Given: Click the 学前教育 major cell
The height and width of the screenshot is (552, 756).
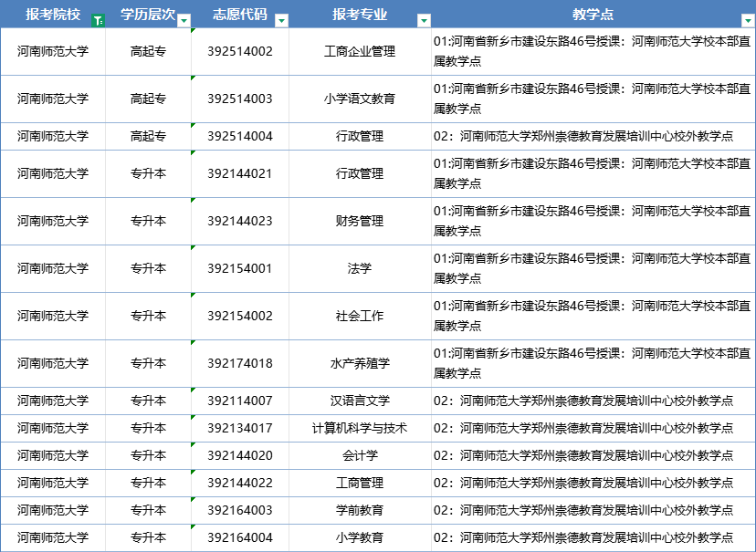Looking at the screenshot, I should pos(360,510).
